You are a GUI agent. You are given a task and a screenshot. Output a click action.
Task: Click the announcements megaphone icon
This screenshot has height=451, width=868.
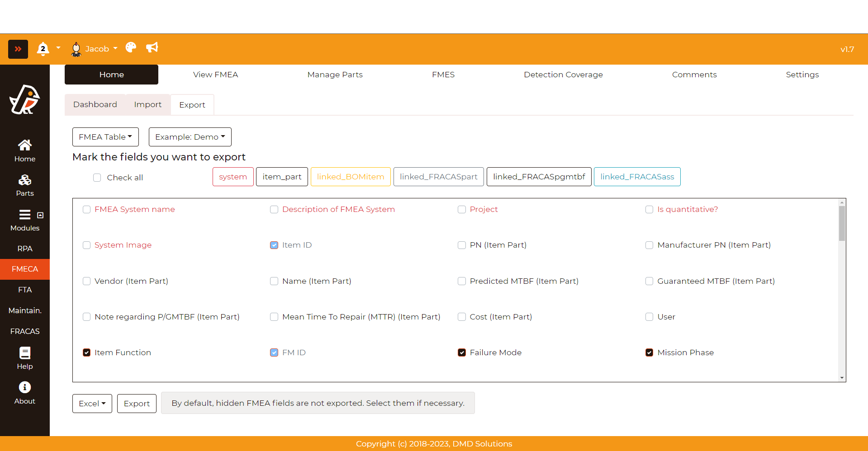(x=152, y=47)
